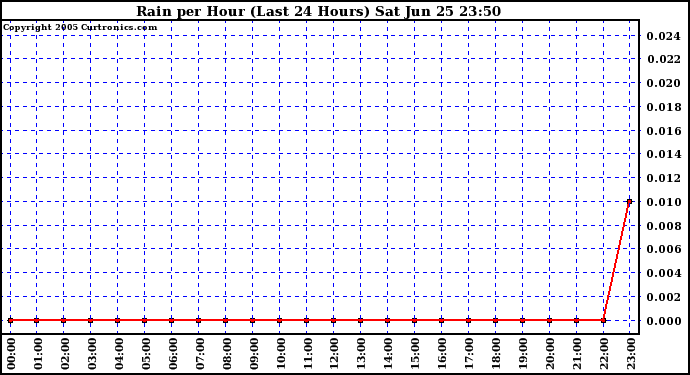Click the '0.024' y-axis label
The width and height of the screenshot is (690, 375).
tap(663, 36)
